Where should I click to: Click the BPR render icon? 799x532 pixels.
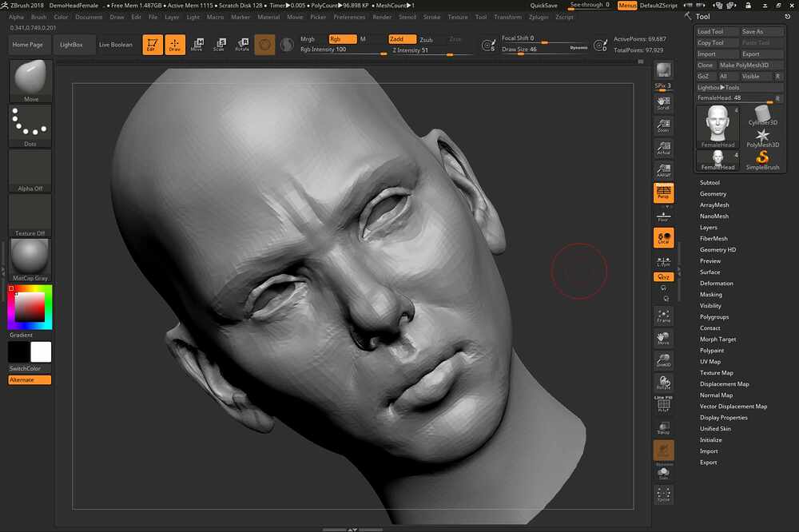[x=663, y=69]
